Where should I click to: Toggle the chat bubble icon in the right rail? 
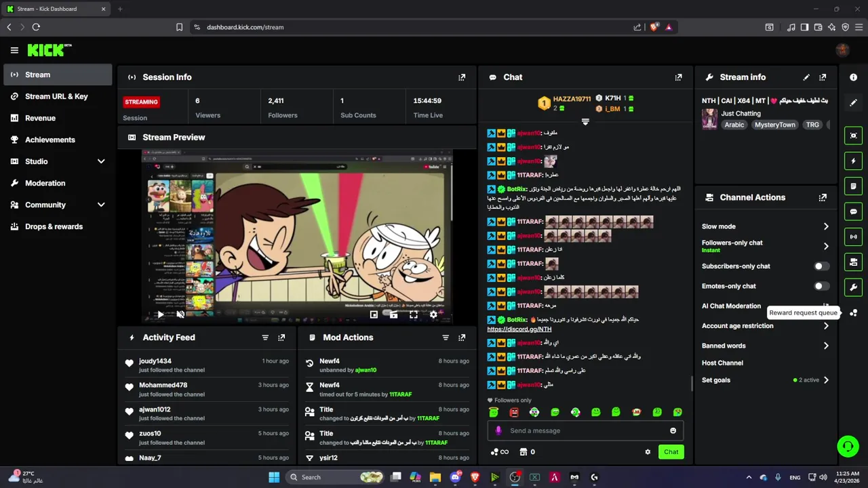pos(853,211)
